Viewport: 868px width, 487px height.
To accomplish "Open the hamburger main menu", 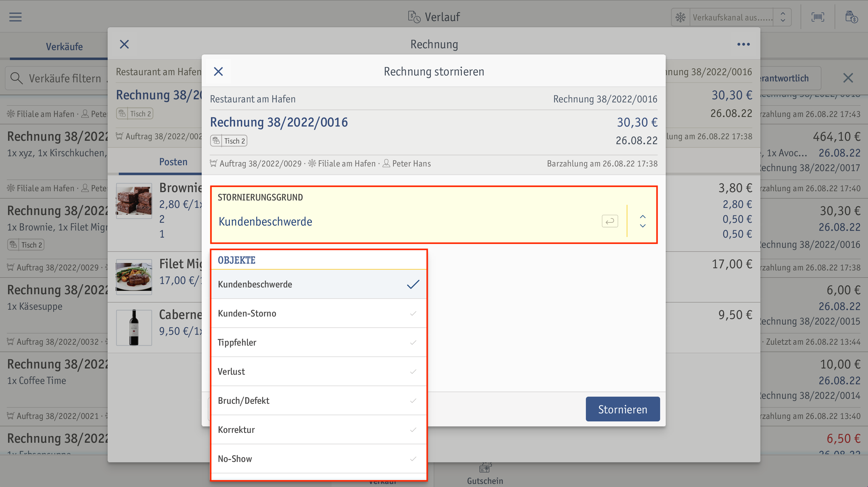I will (x=15, y=17).
